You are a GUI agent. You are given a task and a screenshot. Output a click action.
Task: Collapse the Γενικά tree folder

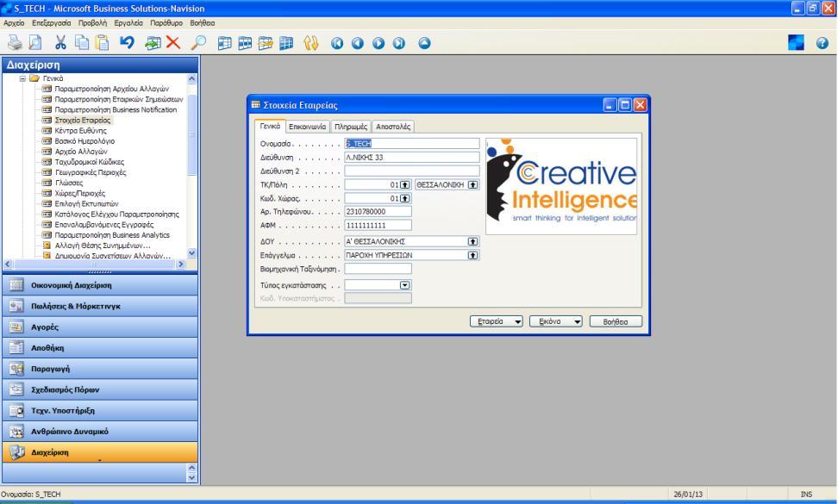click(22, 78)
